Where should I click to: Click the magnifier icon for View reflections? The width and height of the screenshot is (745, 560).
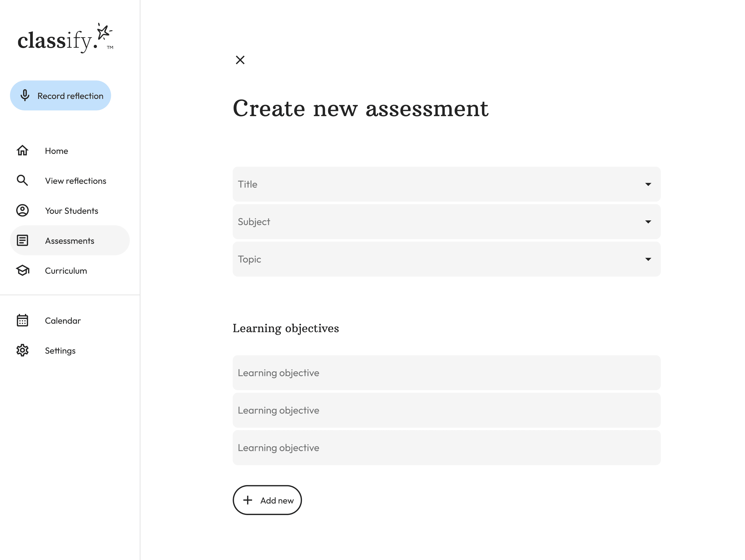[x=23, y=180]
